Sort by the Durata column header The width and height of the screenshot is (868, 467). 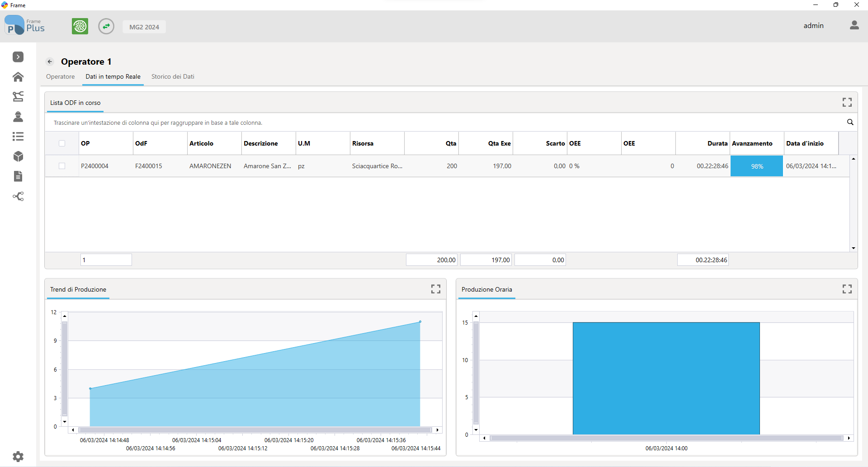coord(703,143)
